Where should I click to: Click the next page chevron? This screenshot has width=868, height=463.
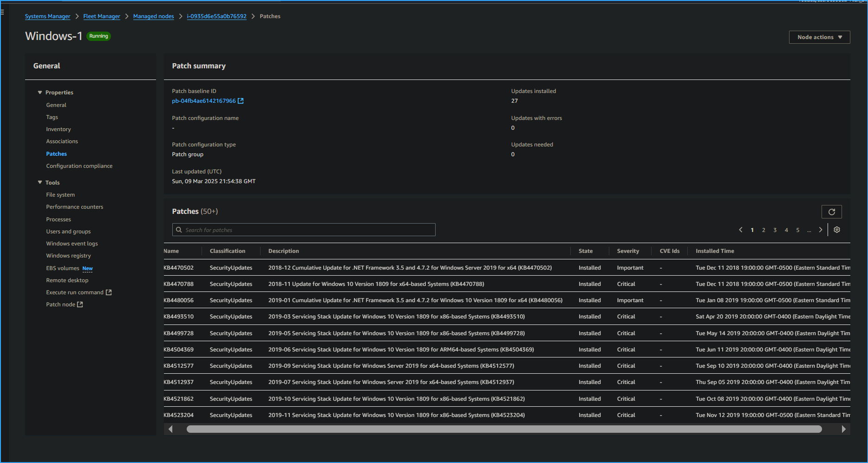click(x=820, y=230)
